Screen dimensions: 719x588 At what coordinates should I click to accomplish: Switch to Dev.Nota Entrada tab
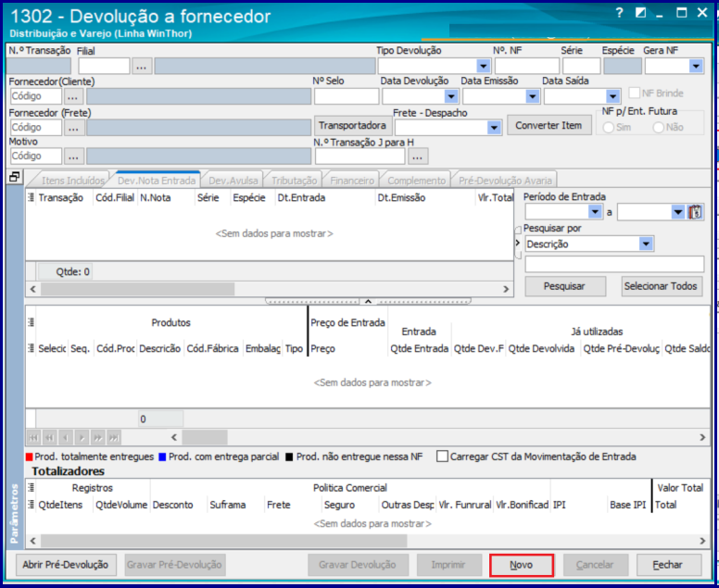coord(157,181)
